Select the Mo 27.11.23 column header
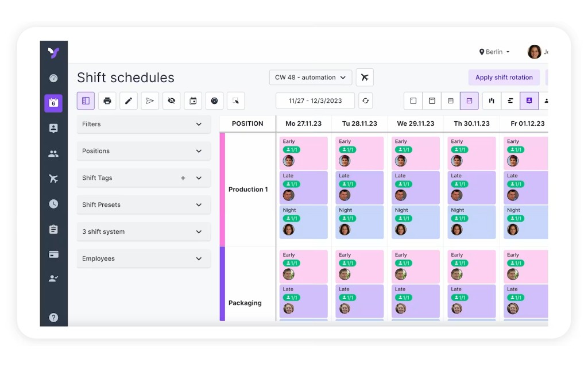Screen dimensions: 588x371 (x=303, y=123)
